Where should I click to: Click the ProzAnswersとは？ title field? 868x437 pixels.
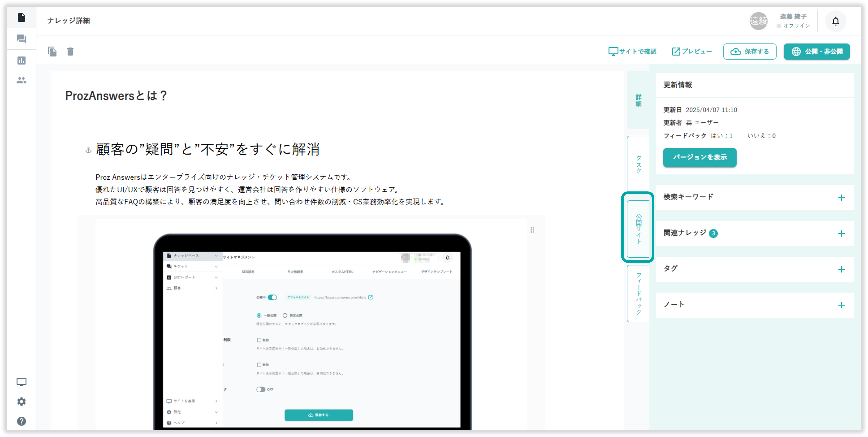pyautogui.click(x=337, y=96)
